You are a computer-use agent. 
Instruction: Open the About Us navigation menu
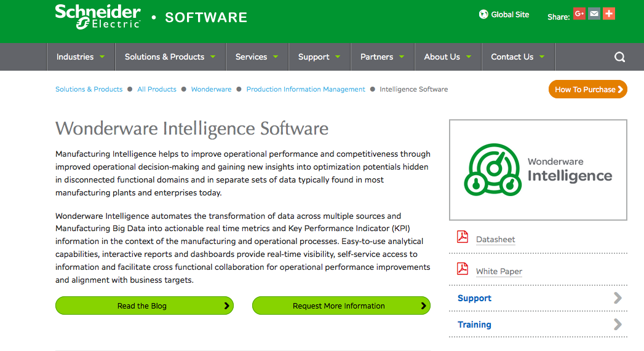point(447,57)
